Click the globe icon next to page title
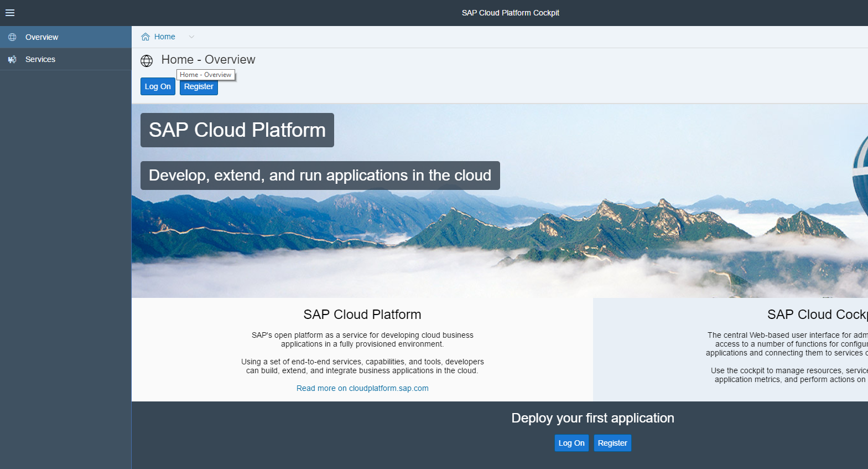 147,60
